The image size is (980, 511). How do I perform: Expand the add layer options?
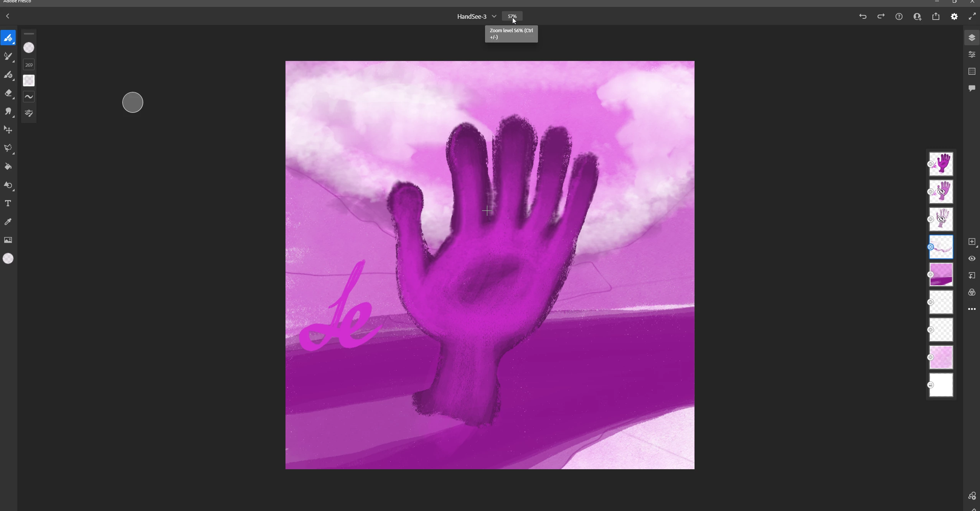point(972,242)
